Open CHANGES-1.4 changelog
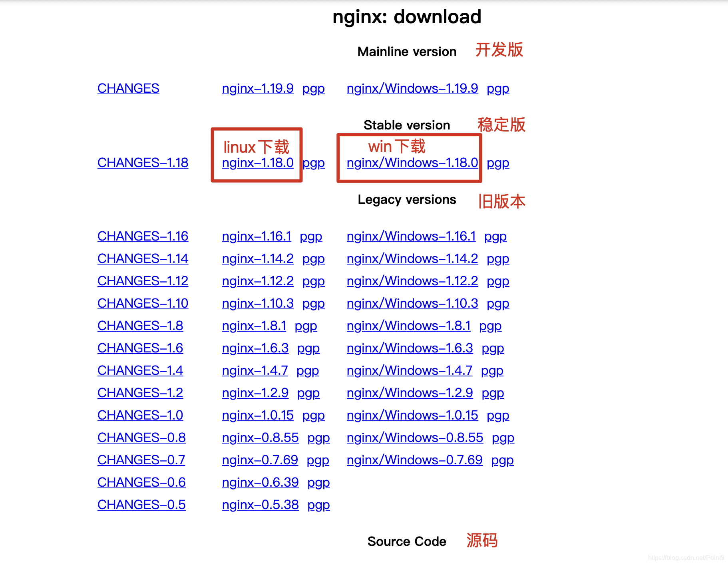 140,370
